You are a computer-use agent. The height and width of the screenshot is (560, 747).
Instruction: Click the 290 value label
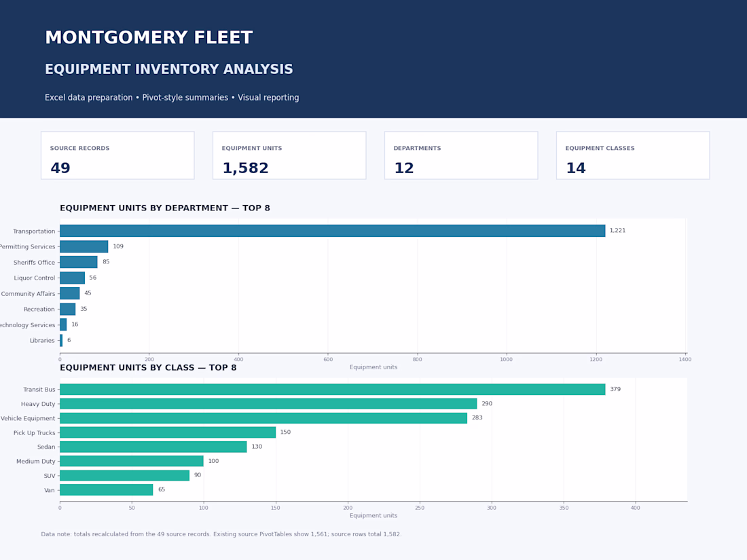487,403
